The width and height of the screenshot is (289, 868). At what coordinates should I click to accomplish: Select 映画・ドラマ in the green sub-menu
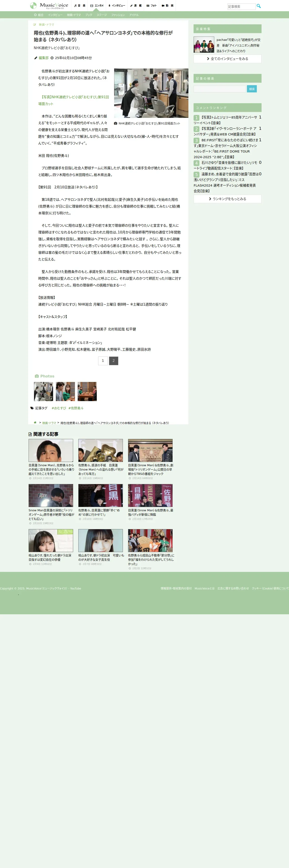pyautogui.click(x=74, y=15)
